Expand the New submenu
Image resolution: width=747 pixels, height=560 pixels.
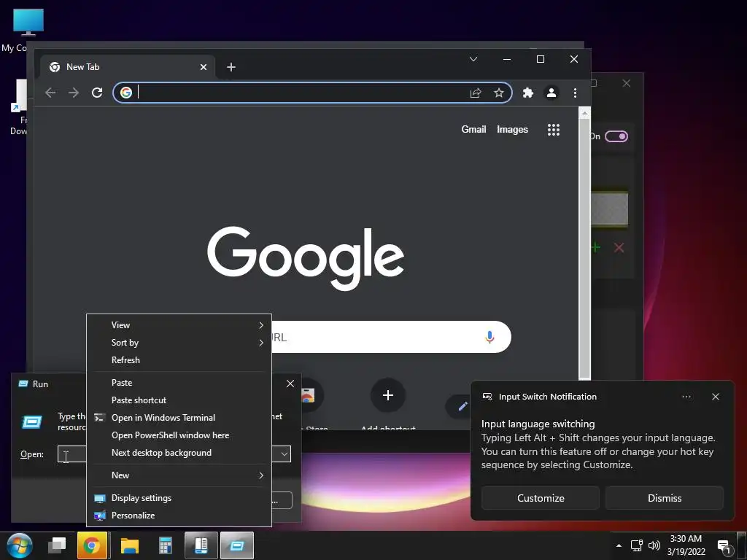[x=179, y=475]
